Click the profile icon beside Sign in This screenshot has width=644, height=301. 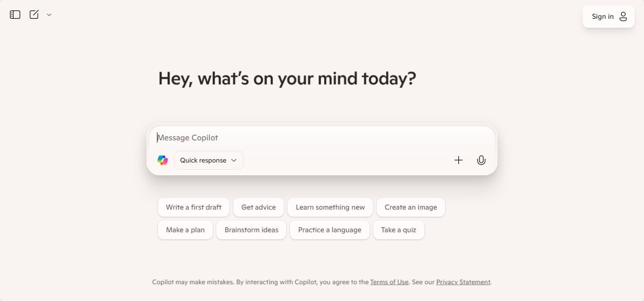[623, 16]
